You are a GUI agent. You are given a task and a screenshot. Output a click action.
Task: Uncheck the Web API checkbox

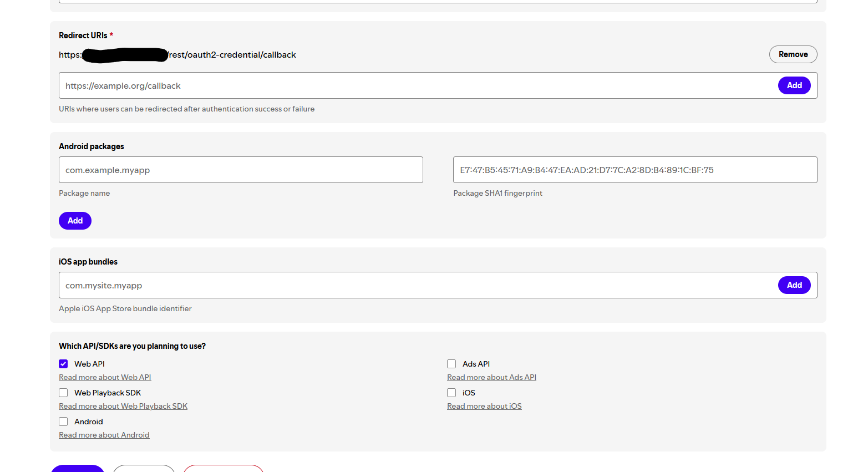tap(63, 364)
